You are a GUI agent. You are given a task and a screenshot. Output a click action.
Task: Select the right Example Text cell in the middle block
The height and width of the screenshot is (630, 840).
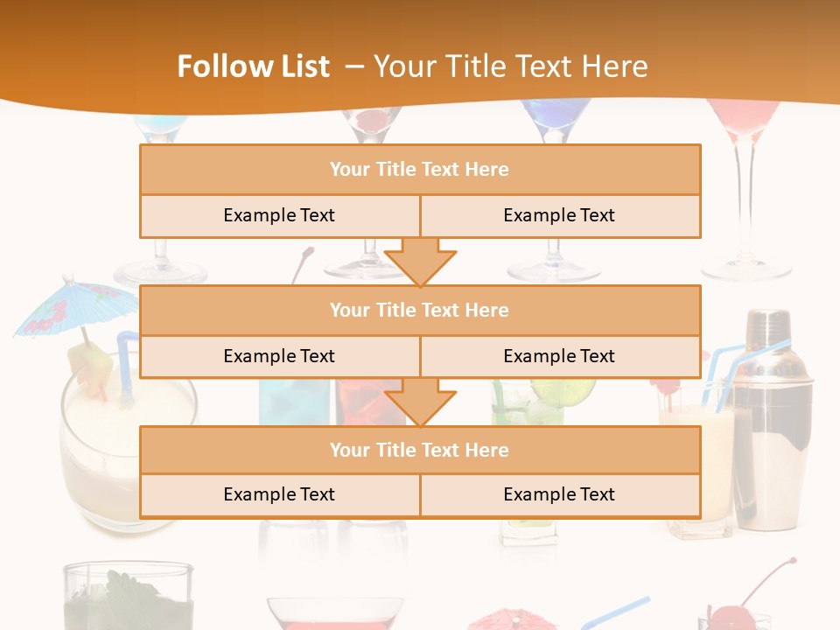pos(559,357)
